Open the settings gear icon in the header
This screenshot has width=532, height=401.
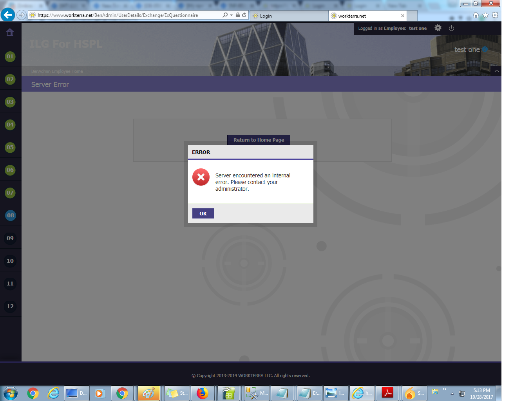click(x=438, y=28)
